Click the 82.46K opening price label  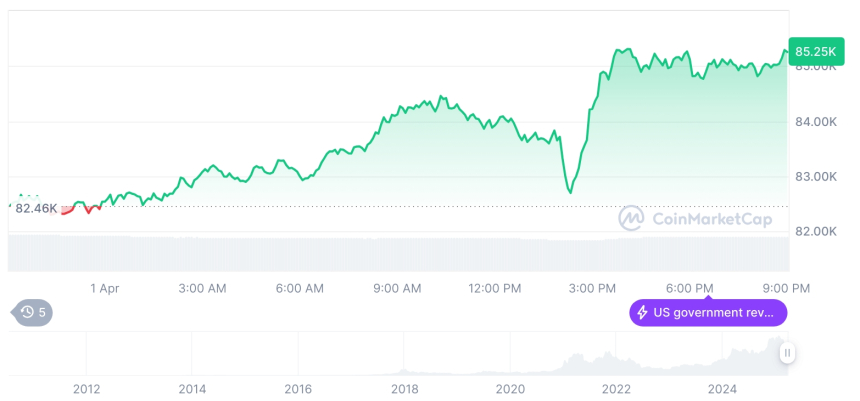pos(36,208)
